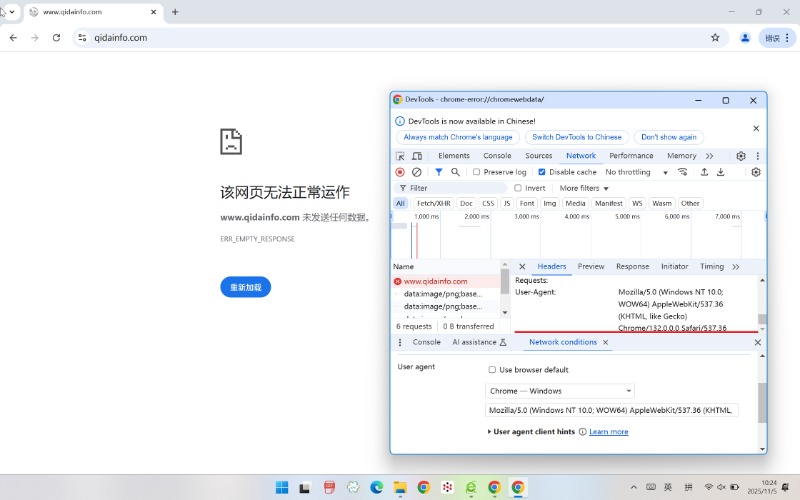Clear the network log
Viewport: 800px width, 500px height.
417,172
